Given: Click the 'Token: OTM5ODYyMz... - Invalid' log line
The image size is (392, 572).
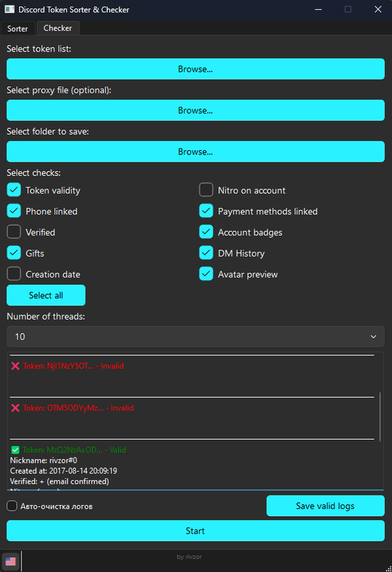Looking at the screenshot, I should tap(78, 408).
